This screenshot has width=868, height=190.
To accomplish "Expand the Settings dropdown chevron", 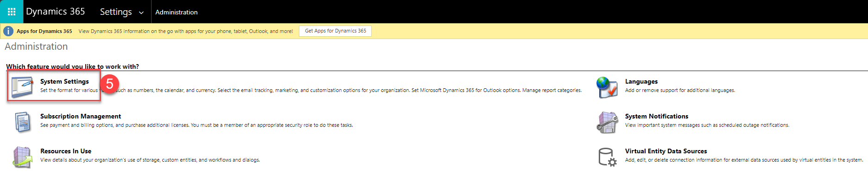I will pos(141,13).
